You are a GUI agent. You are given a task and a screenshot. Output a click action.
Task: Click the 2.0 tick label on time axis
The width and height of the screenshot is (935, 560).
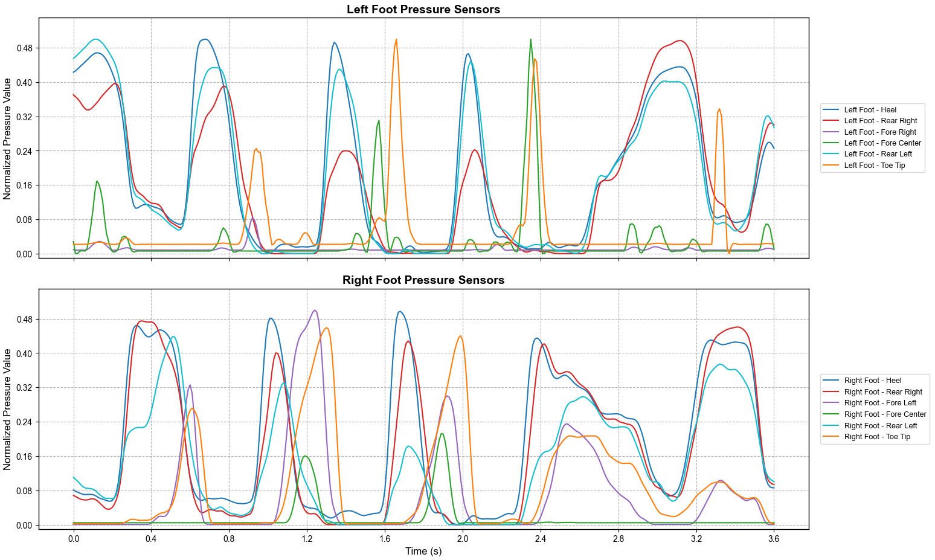pos(463,538)
